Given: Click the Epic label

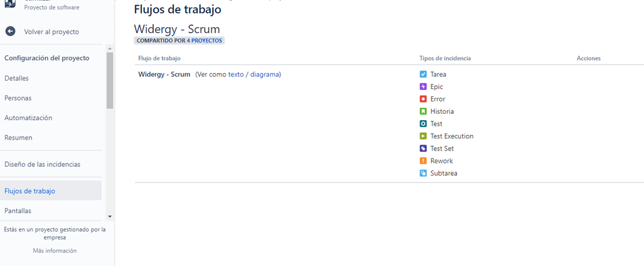Looking at the screenshot, I should coord(436,87).
